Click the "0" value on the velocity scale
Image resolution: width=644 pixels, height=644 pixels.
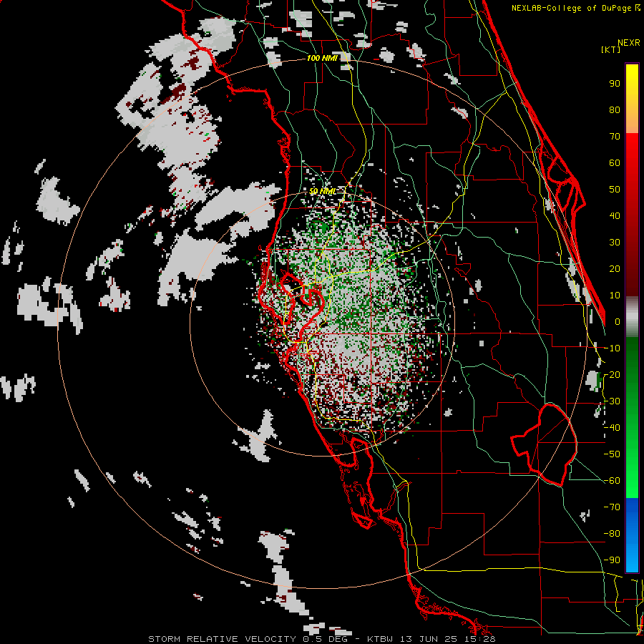click(x=618, y=322)
